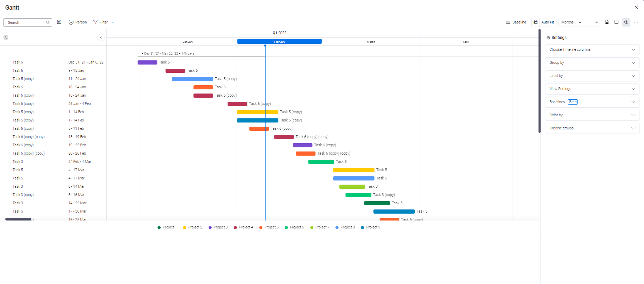Click the Q1 2022 quarter header

(x=280, y=33)
